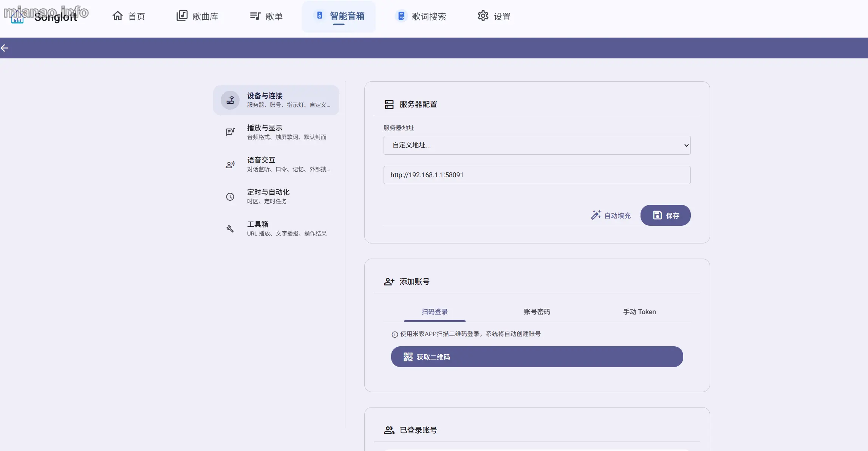Click the icon beside 播放与显示

(230, 132)
